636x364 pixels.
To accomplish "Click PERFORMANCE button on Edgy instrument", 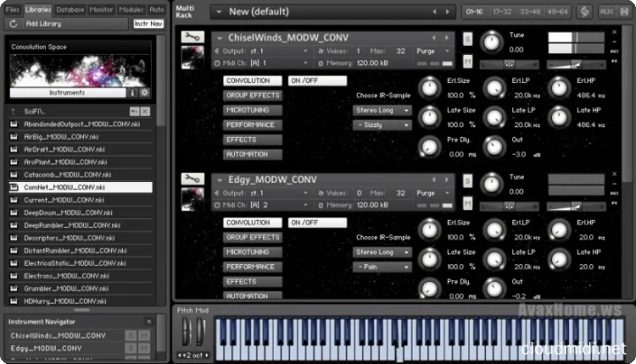I will point(253,267).
